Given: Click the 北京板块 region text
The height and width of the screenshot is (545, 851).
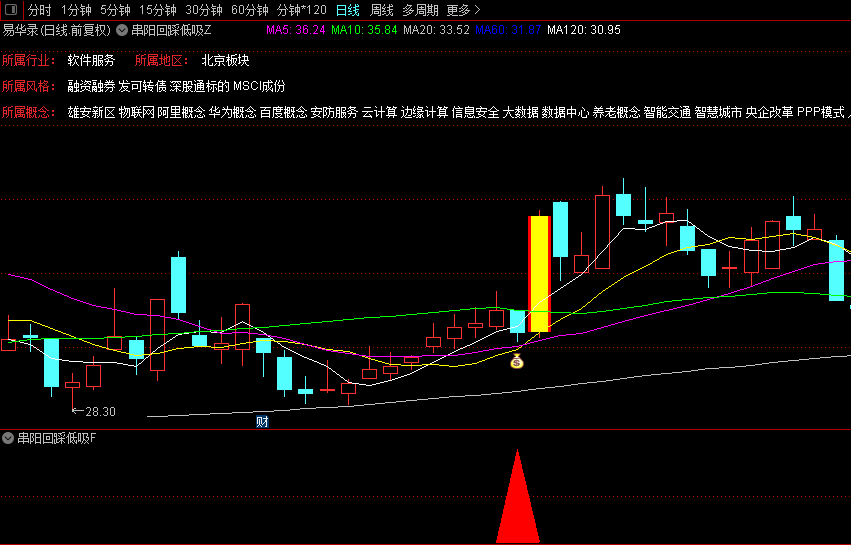Looking at the screenshot, I should 225,60.
